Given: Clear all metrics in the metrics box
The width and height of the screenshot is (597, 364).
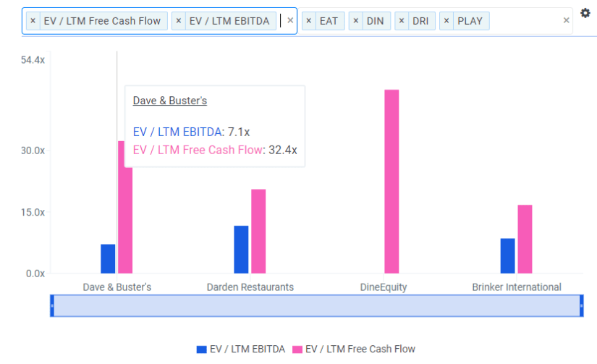Looking at the screenshot, I should point(290,20).
